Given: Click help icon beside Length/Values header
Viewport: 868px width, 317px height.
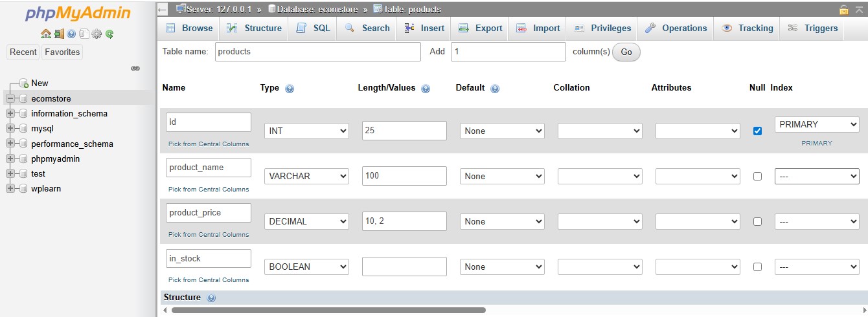Looking at the screenshot, I should (426, 89).
